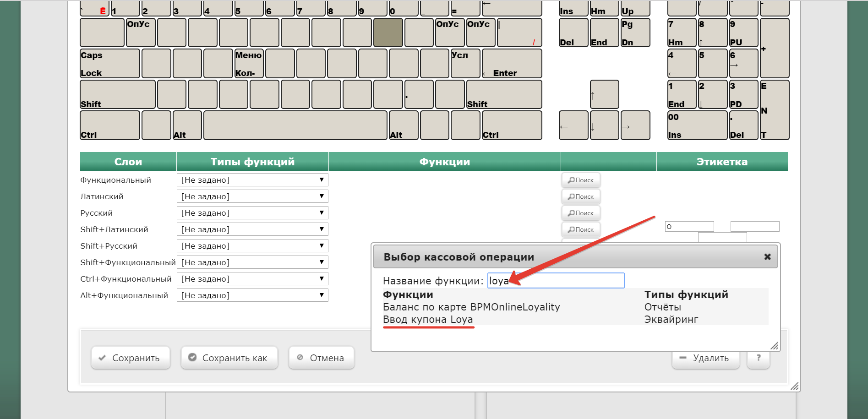868x419 pixels.
Task: Open function type dropdown for Alt+Функциональный layer
Action: (x=252, y=295)
